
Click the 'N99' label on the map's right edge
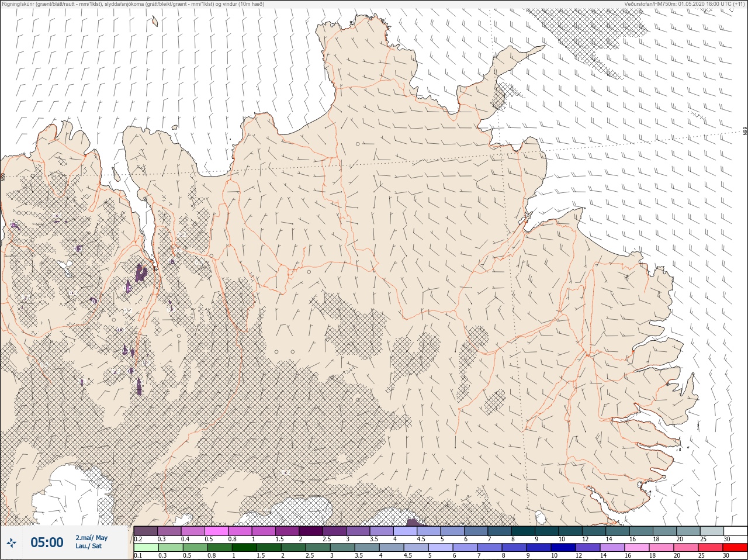click(x=745, y=132)
